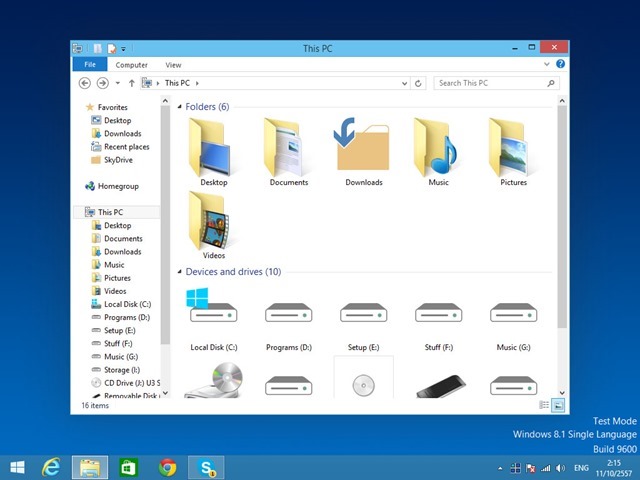Switch to details view in status bar
The height and width of the screenshot is (480, 640).
pos(544,405)
